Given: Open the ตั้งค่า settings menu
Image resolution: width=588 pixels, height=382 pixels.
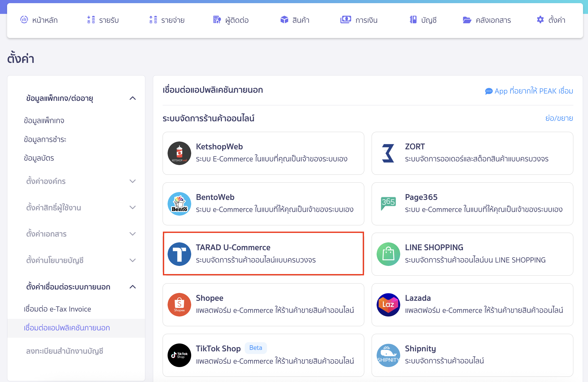Looking at the screenshot, I should point(551,20).
